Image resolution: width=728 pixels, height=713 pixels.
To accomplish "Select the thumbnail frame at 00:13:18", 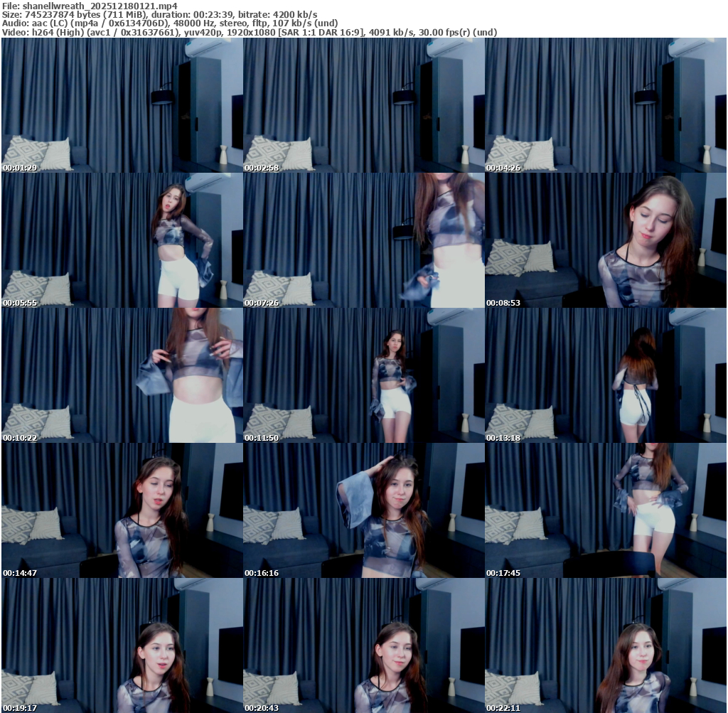I will pos(606,375).
